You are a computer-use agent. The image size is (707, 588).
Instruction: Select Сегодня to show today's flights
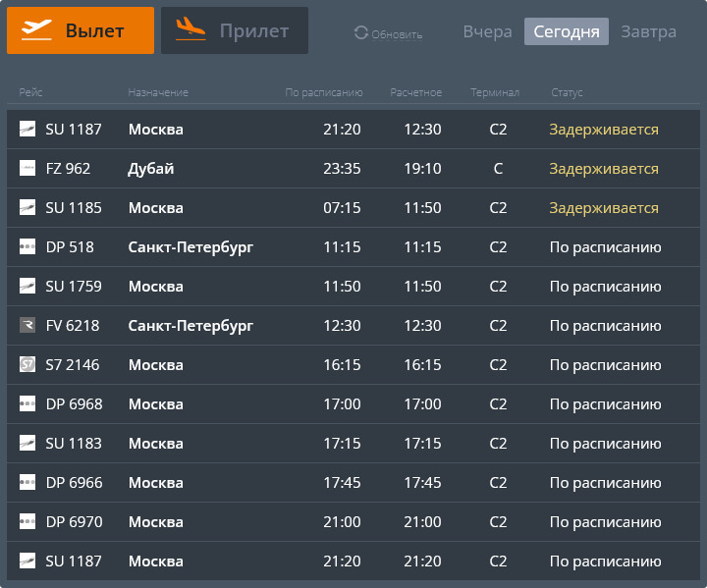[x=567, y=31]
